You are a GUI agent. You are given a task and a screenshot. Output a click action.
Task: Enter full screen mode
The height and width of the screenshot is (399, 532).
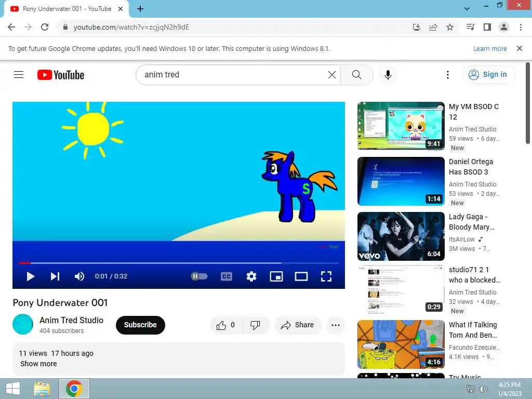pos(326,276)
